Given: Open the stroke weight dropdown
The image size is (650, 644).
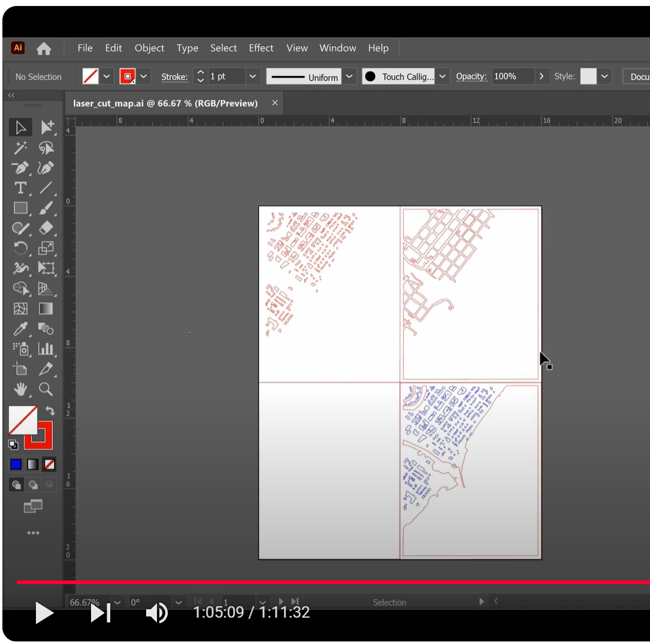Looking at the screenshot, I should 252,76.
